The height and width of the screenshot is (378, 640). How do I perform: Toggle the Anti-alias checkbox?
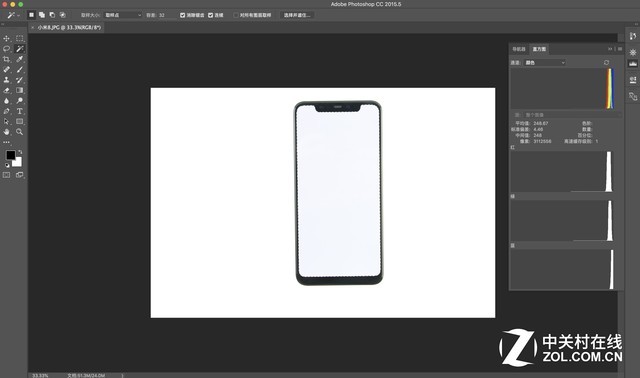point(182,15)
